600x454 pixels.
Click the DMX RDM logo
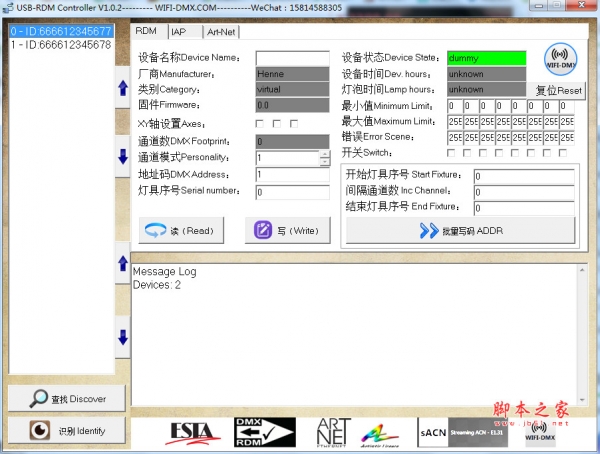263,431
